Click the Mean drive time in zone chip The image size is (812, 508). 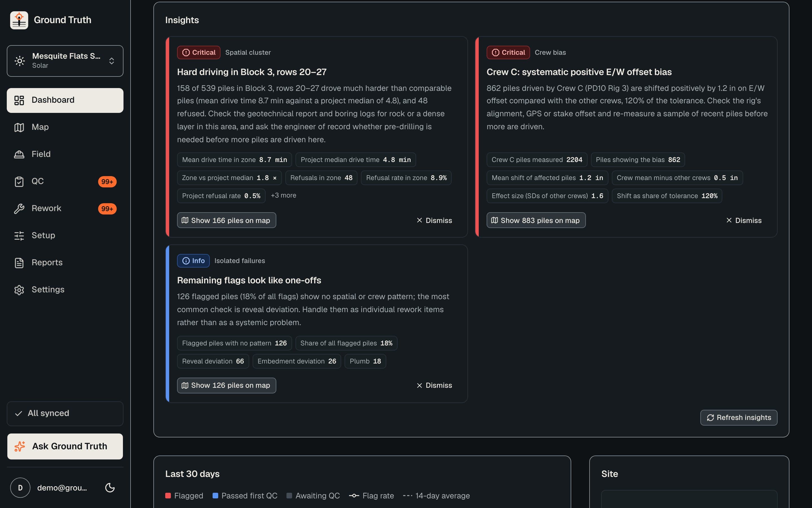pos(235,159)
